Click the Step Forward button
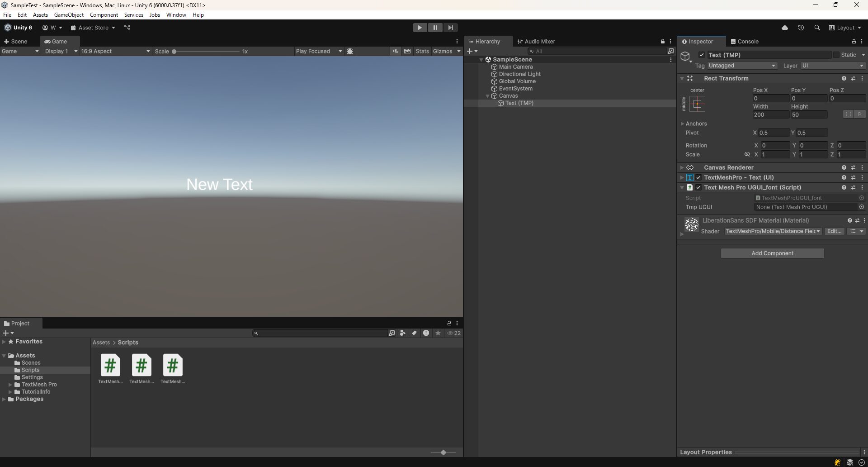This screenshot has height=467, width=868. [450, 28]
